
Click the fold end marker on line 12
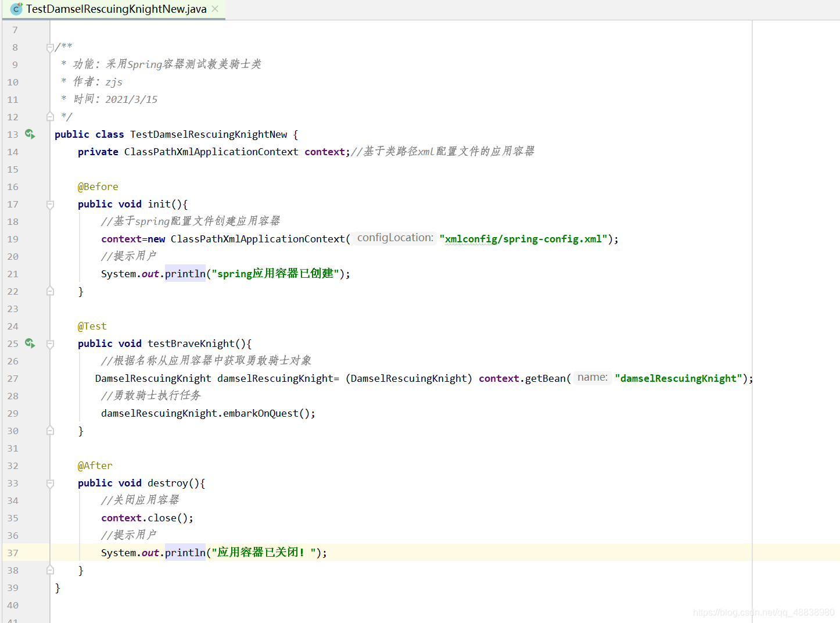pyautogui.click(x=50, y=117)
